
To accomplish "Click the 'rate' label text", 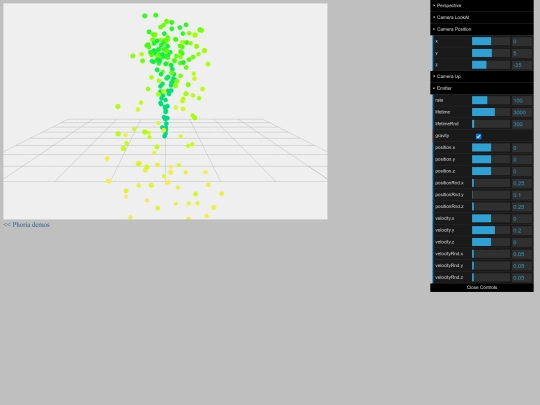I will click(439, 100).
